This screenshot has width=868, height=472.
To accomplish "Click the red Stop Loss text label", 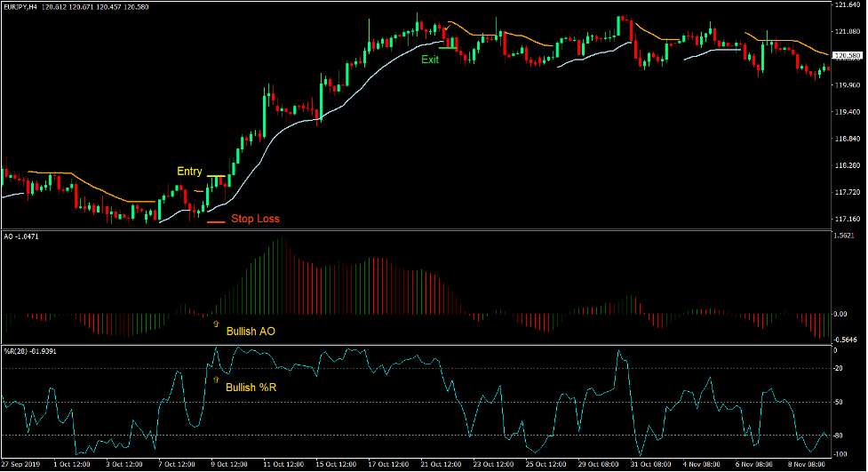I will point(255,219).
